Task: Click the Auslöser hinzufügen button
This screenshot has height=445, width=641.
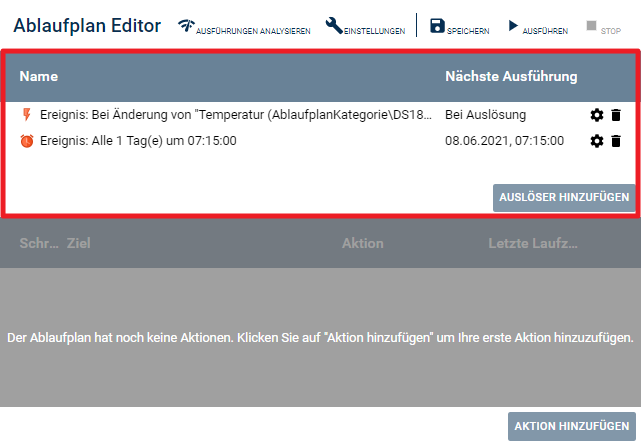Action: pos(563,197)
